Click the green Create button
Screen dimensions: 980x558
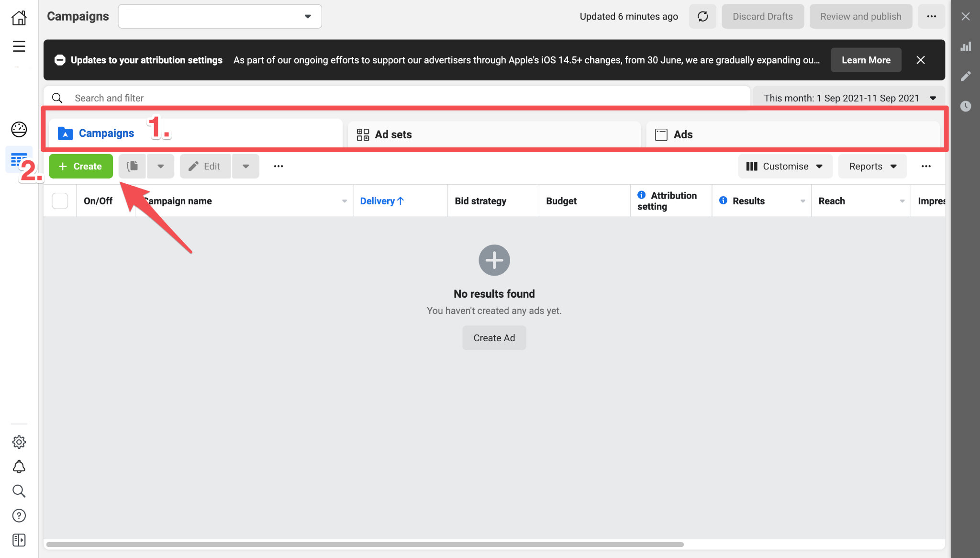click(81, 166)
